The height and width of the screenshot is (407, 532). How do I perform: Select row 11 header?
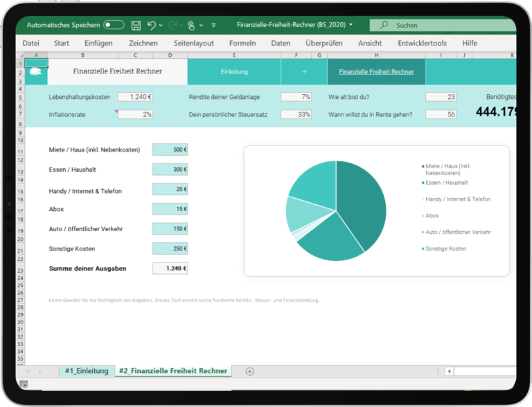coord(20,152)
